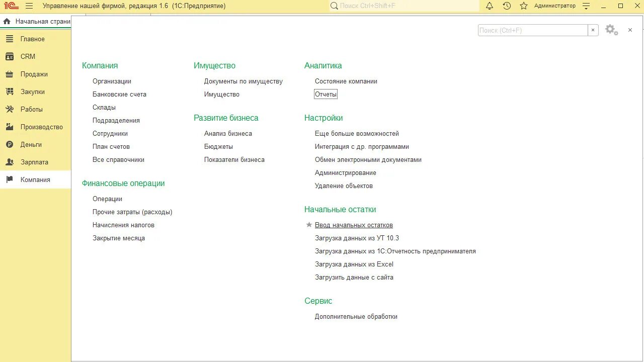
Task: Open Интеграция с др. программами link
Action: (362, 146)
